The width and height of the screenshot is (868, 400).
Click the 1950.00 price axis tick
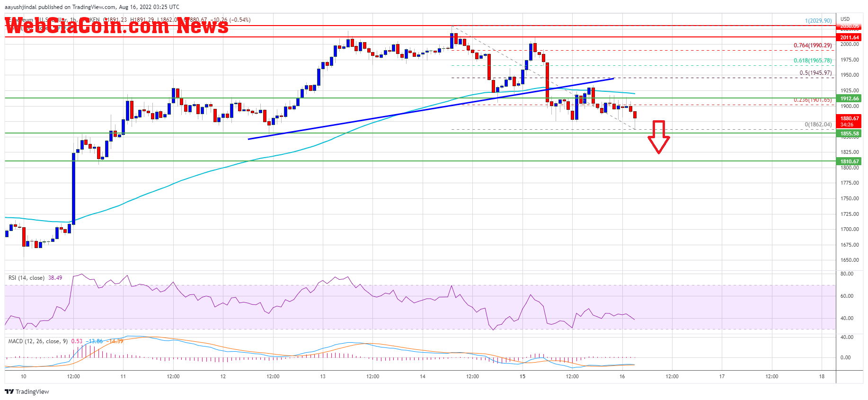[x=850, y=75]
